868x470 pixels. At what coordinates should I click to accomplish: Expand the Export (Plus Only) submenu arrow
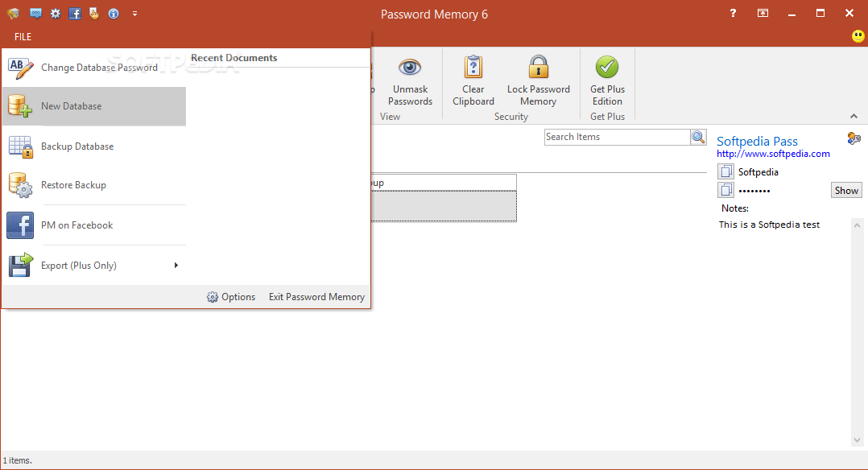(x=176, y=265)
